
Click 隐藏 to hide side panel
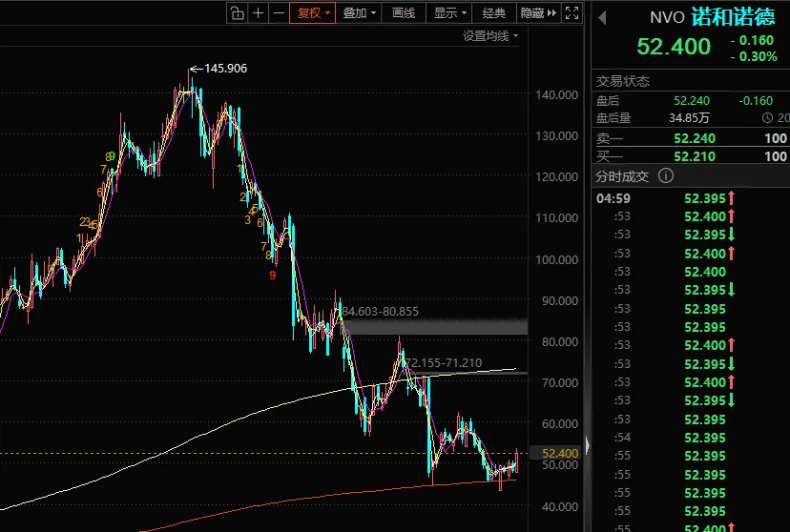538,13
